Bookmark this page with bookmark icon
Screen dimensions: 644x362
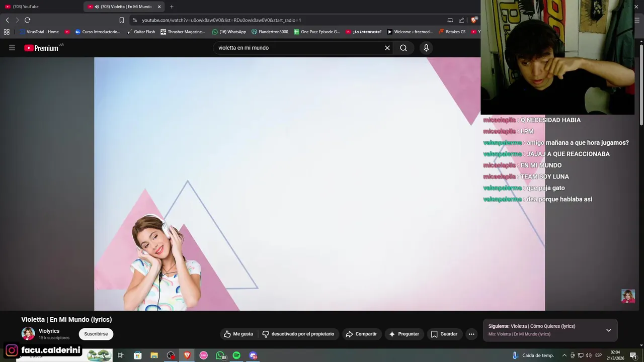pyautogui.click(x=122, y=20)
